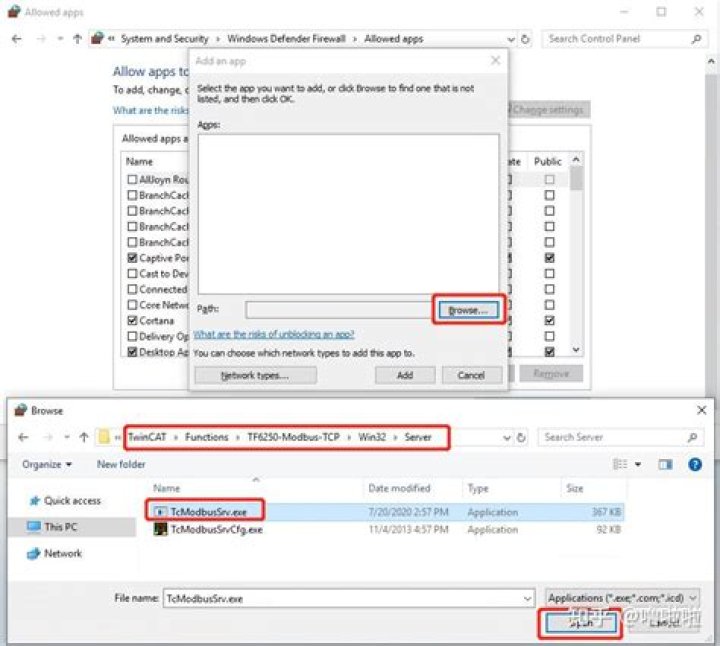The image size is (720, 646).
Task: Open the view options dropdown arrow
Action: pos(637,465)
